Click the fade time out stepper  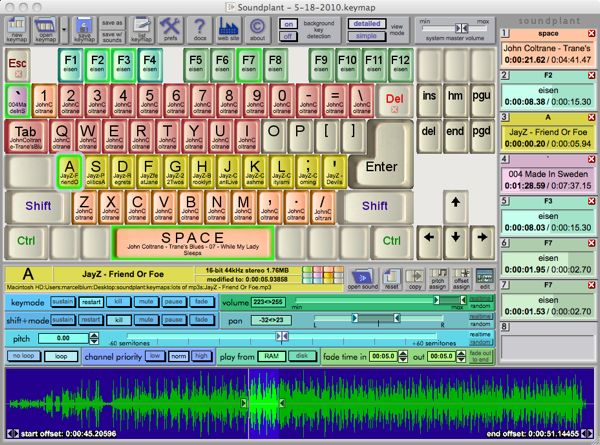461,356
